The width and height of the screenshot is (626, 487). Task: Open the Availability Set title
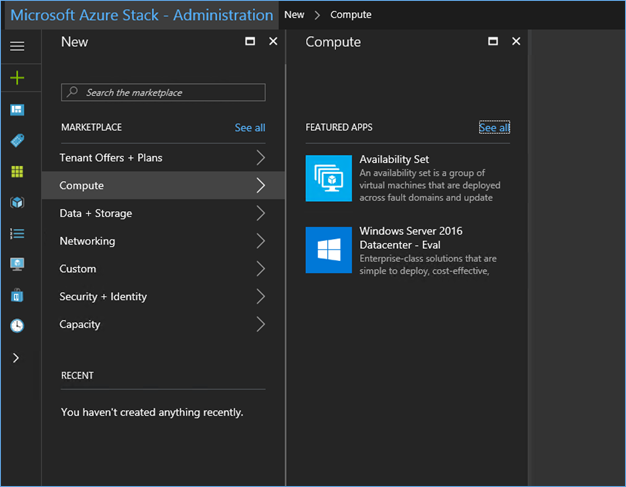[394, 159]
